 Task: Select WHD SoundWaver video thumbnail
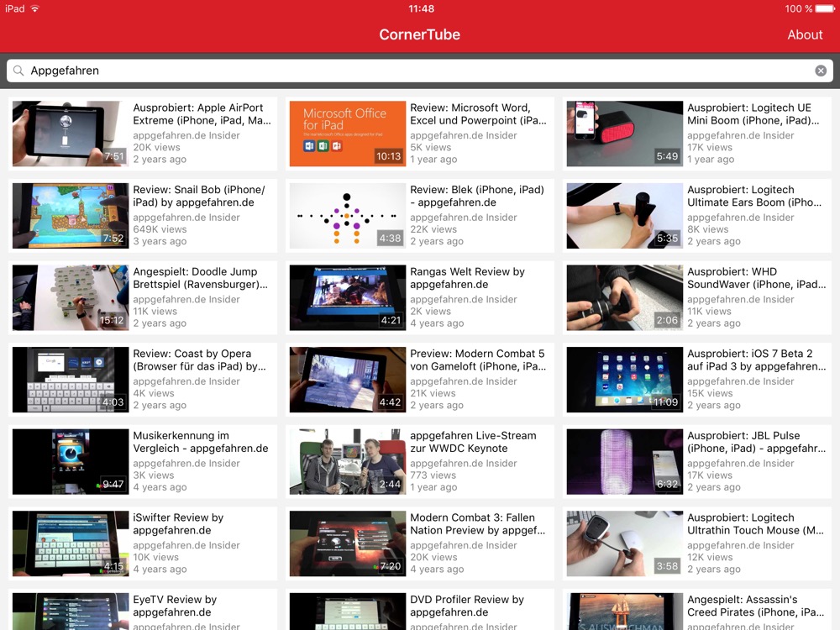click(624, 298)
